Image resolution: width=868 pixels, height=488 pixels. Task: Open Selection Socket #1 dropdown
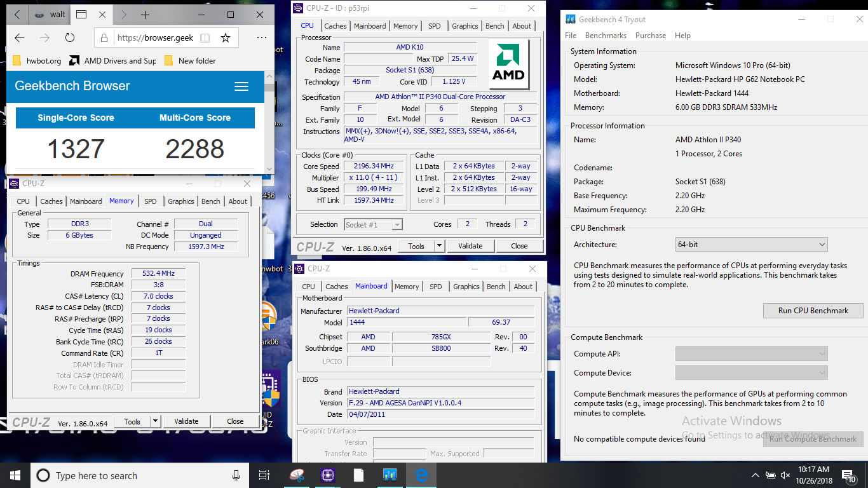click(x=374, y=224)
